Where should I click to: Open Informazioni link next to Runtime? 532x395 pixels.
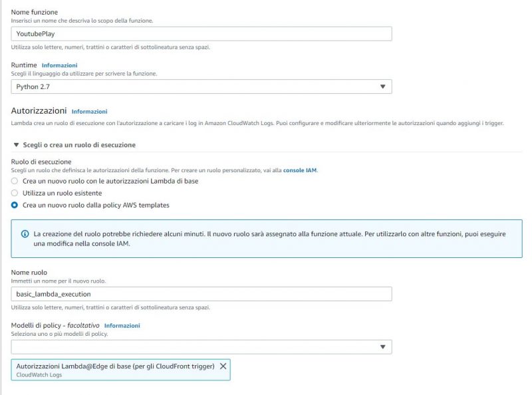click(59, 65)
